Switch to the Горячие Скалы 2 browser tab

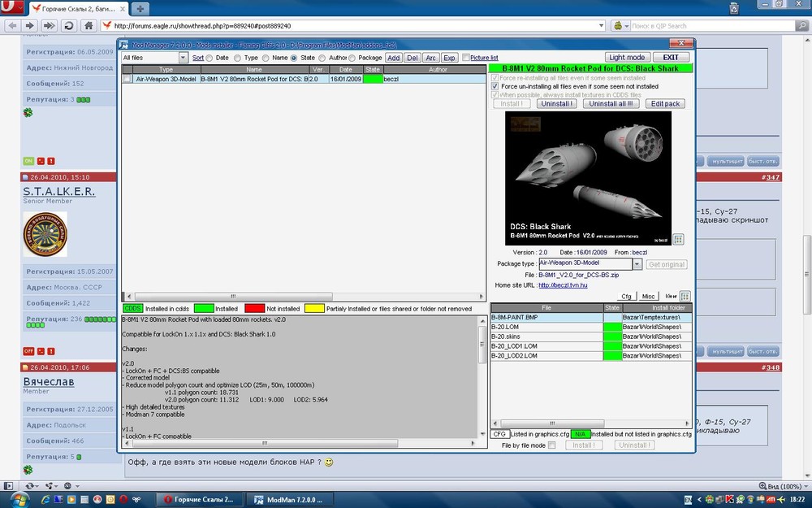pyautogui.click(x=78, y=9)
